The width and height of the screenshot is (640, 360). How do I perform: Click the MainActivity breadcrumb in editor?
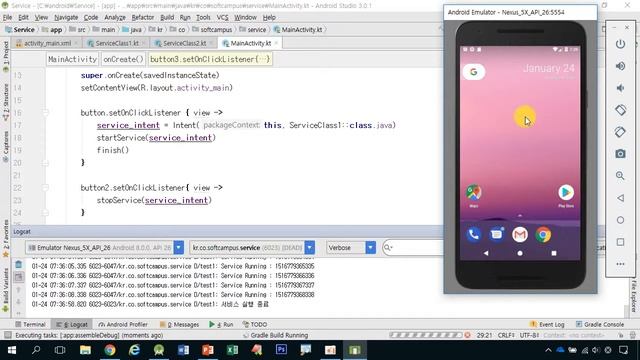click(x=72, y=60)
